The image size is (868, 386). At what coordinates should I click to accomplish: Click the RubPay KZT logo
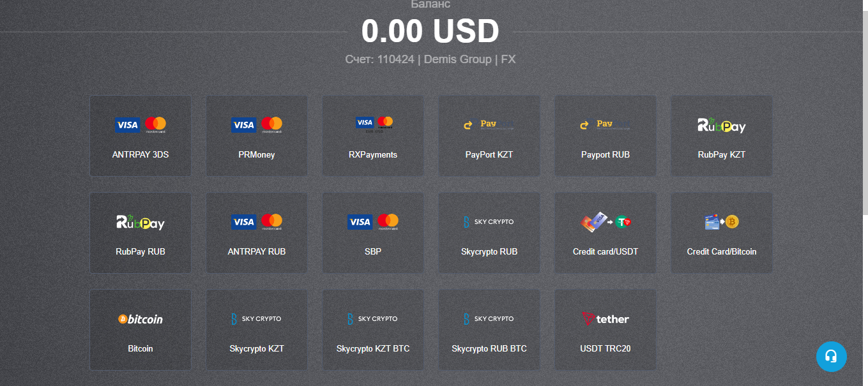[x=722, y=125]
